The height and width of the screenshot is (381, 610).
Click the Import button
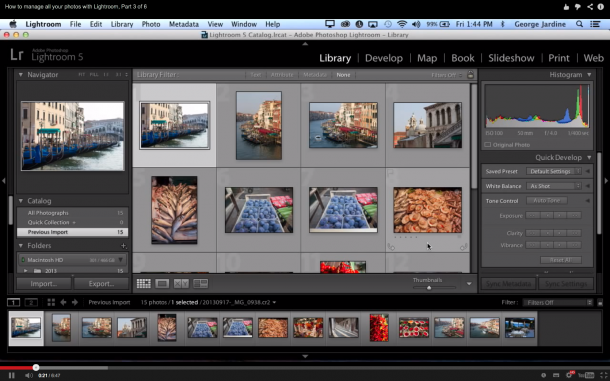point(44,284)
